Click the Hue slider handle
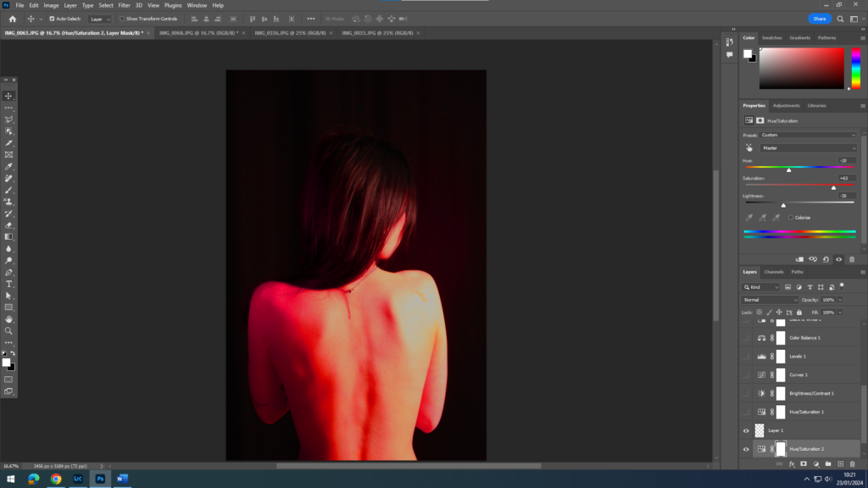 [x=789, y=170]
